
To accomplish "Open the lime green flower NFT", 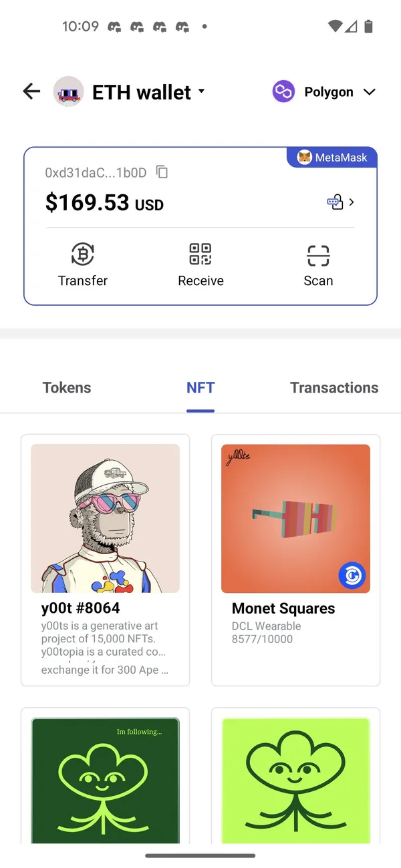I will (x=295, y=779).
